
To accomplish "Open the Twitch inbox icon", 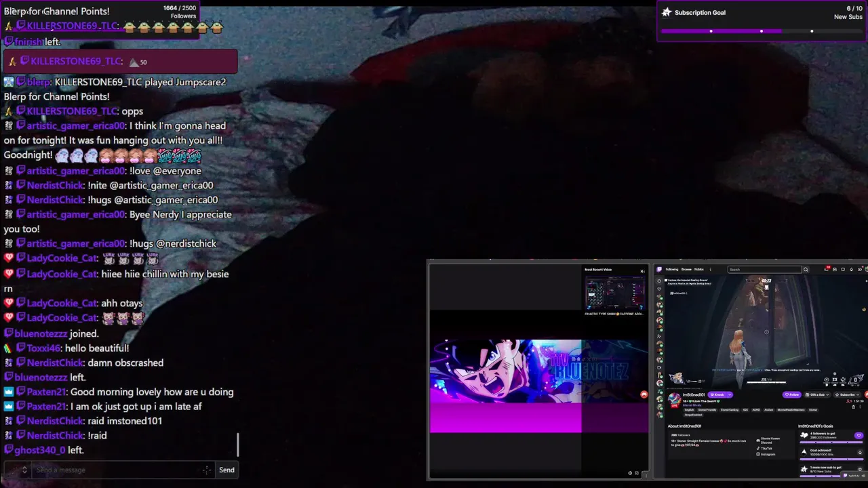I will pyautogui.click(x=835, y=269).
